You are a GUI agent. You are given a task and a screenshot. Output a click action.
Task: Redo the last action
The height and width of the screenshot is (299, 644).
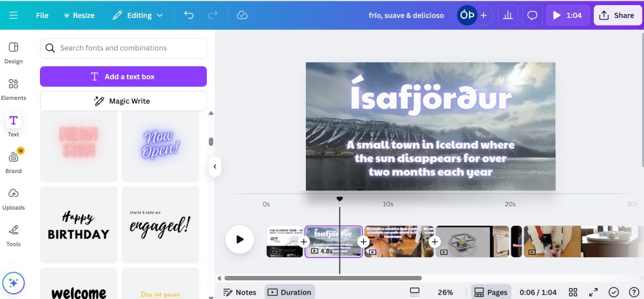213,15
